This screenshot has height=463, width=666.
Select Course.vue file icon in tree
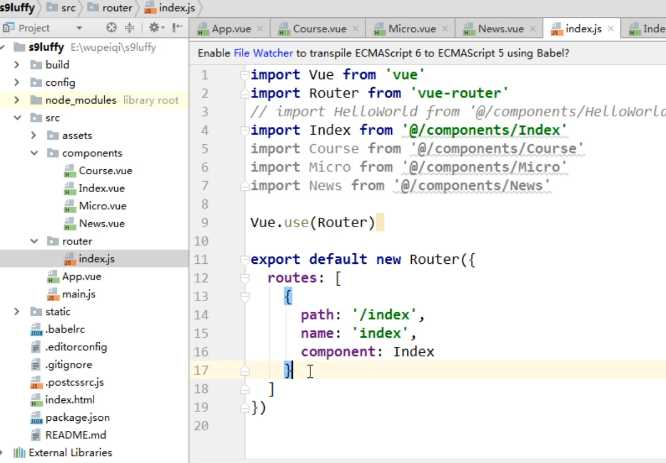point(70,171)
